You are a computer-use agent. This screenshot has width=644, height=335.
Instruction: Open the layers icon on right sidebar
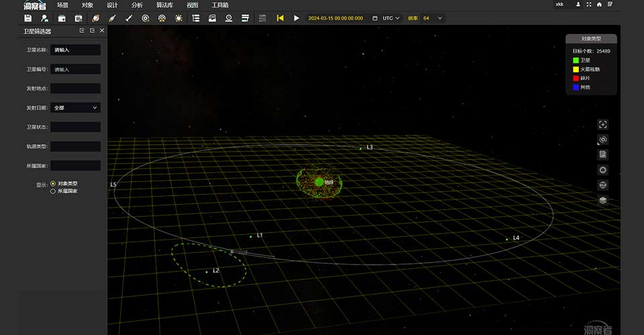click(603, 200)
